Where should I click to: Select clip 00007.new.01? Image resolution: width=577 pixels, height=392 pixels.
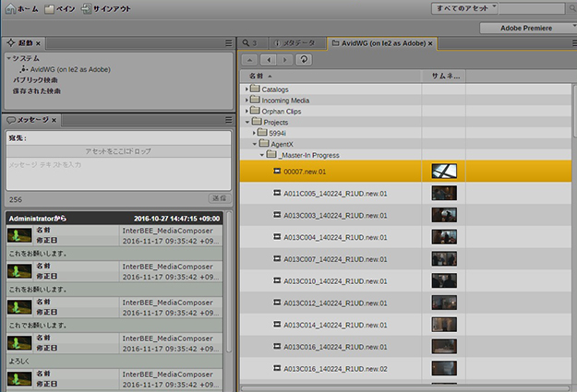tap(405, 172)
